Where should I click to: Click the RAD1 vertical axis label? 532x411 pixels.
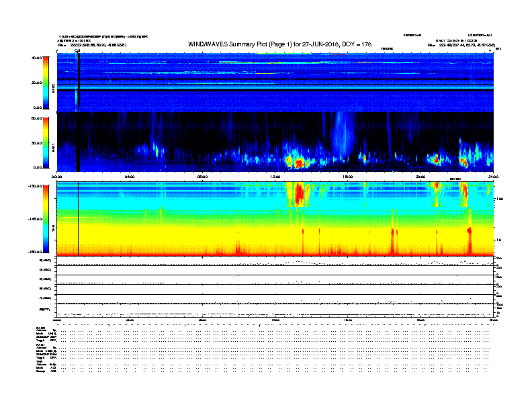[x=53, y=148]
